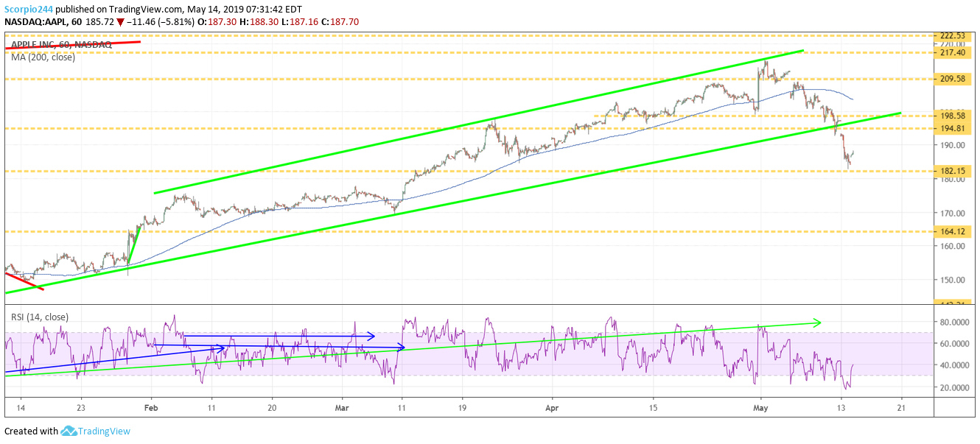Open the TradingView link in the footer
Image resolution: width=980 pixels, height=444 pixels.
click(x=105, y=431)
